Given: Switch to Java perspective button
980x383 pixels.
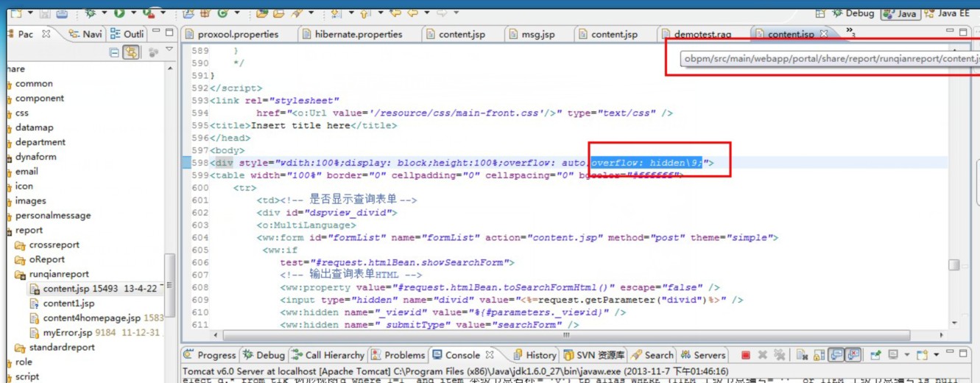Looking at the screenshot, I should pos(899,13).
